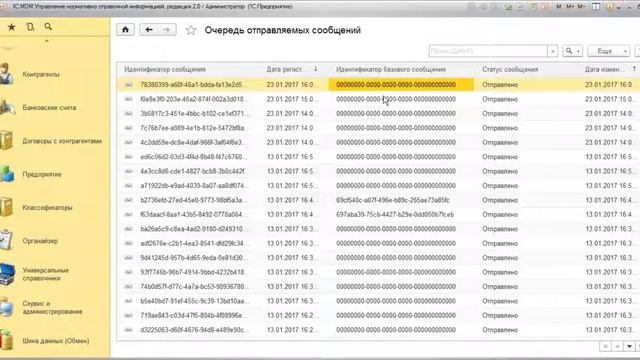Viewport: 640px width, 360px height.
Task: Select message 7c76b7ee row identifier
Action: (194, 128)
